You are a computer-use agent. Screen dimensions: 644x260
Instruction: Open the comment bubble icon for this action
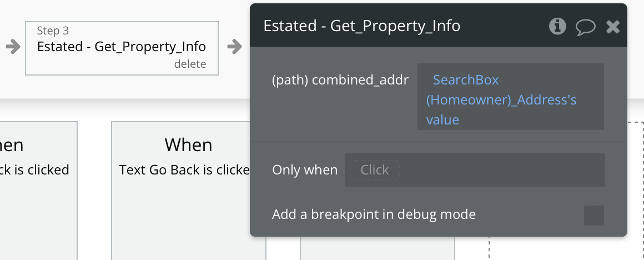585,27
